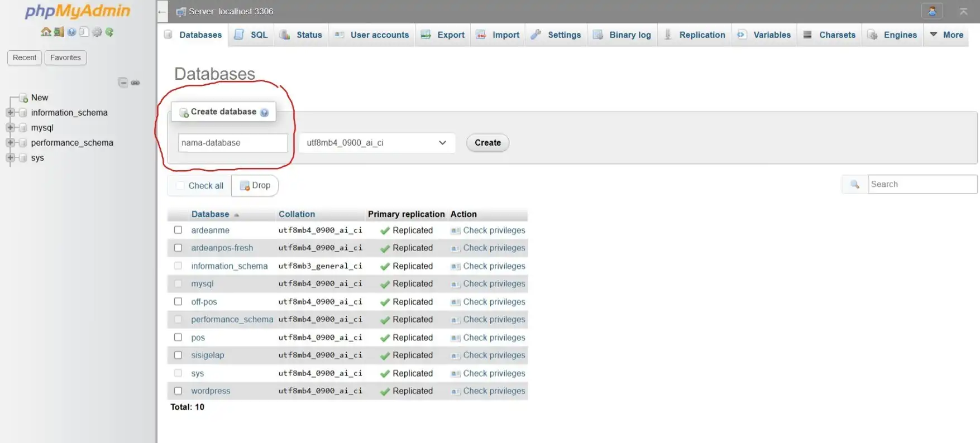Tick the pos database checkbox

178,337
